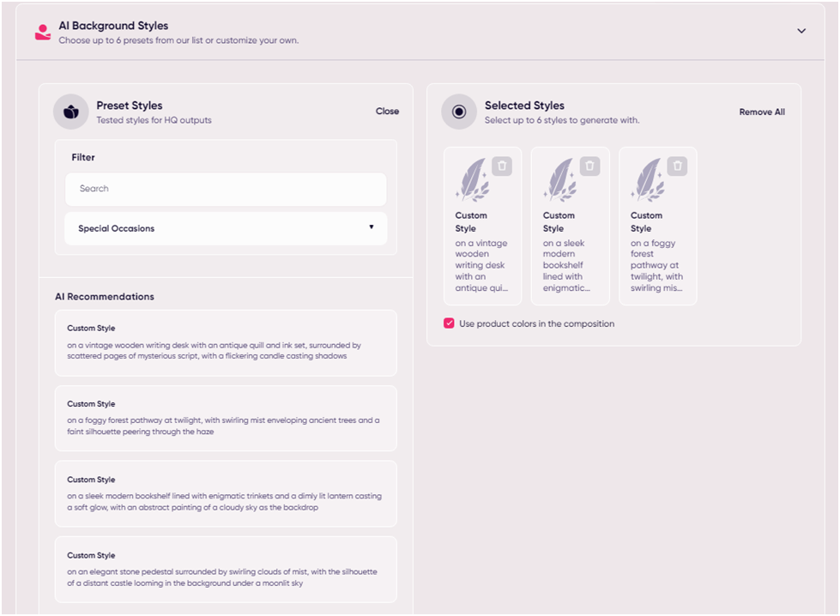Click feather icon on second selected style card
840x616 pixels.
[560, 179]
